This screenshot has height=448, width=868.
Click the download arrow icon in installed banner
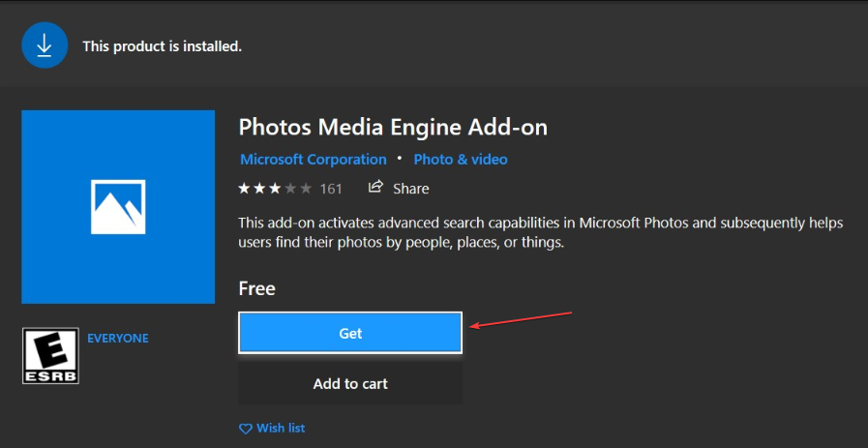45,46
